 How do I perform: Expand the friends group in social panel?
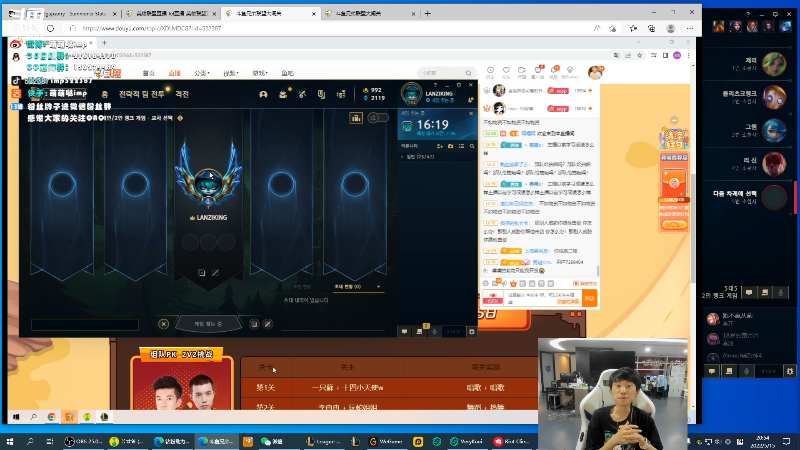click(418, 157)
